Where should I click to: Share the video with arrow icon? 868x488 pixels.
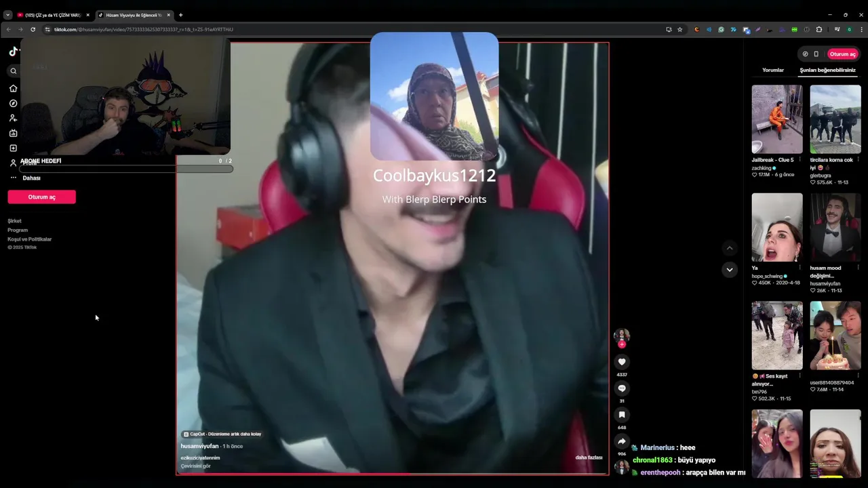click(x=621, y=441)
